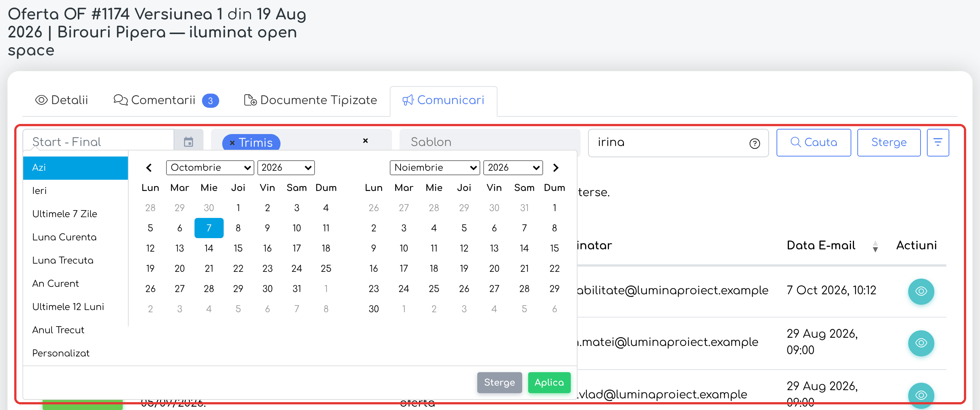
Task: Open the Octombrie month dropdown
Action: click(x=210, y=168)
